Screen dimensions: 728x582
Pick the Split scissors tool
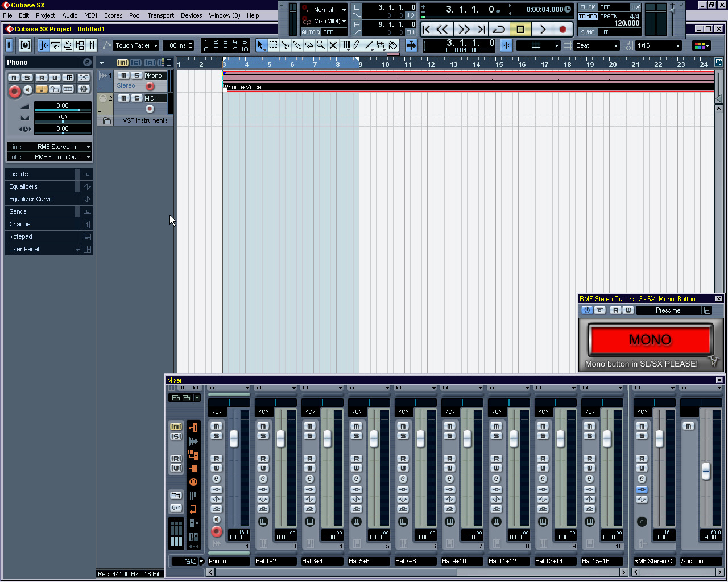pos(285,45)
